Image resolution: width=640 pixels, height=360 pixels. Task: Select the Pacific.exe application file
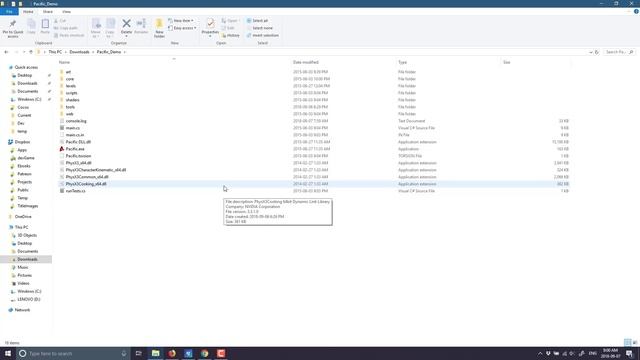tap(75, 149)
